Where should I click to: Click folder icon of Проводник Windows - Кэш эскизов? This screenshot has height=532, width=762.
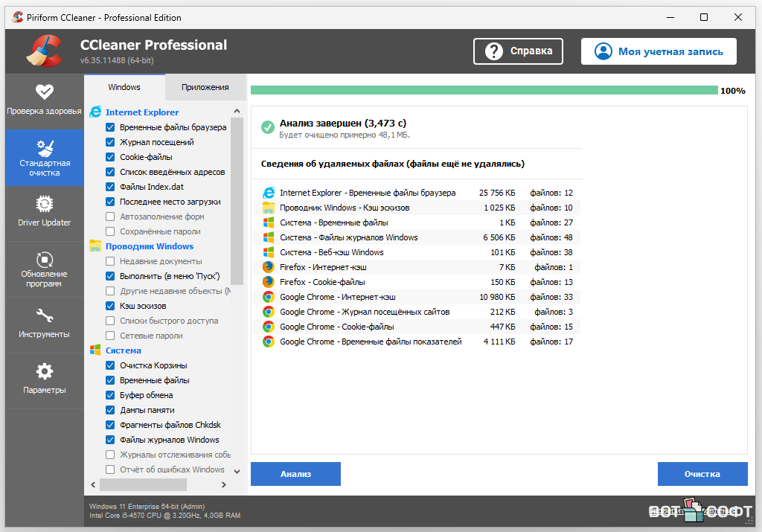point(268,208)
